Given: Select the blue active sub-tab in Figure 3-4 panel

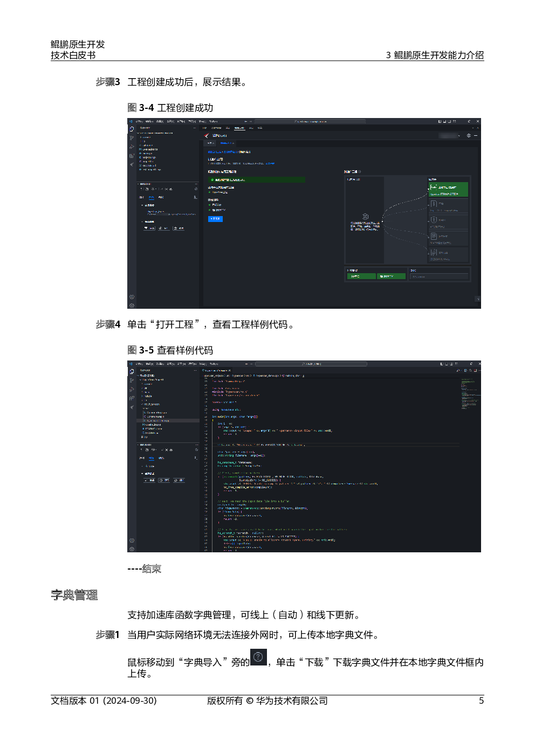Looking at the screenshot, I should click(227, 143).
